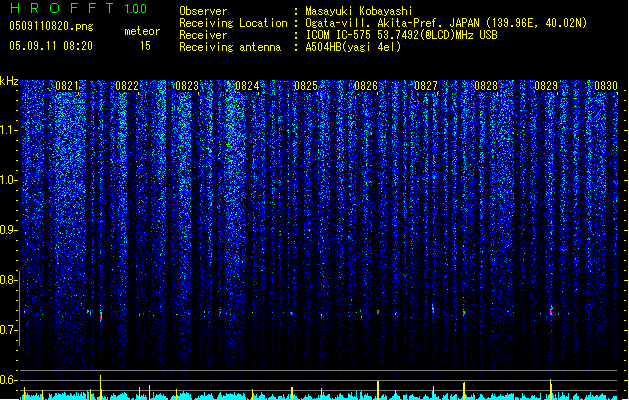Click the 0826 time marker
Image resolution: width=629 pixels, height=400 pixels.
pyautogui.click(x=366, y=86)
